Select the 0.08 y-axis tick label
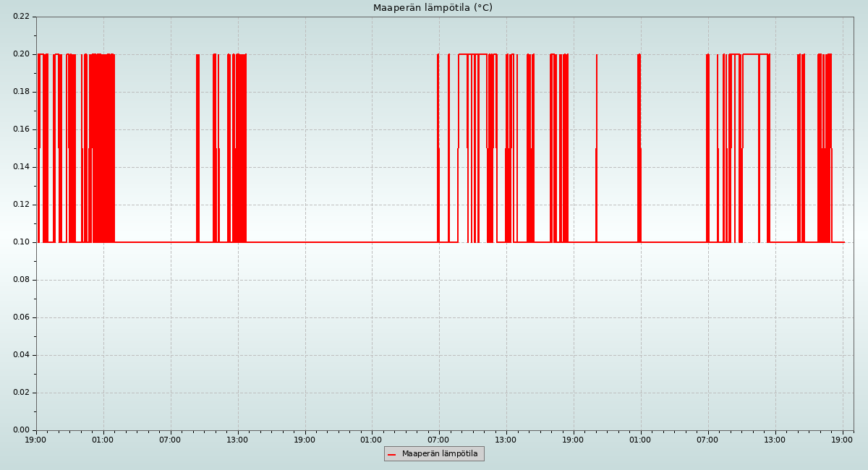 (21, 280)
